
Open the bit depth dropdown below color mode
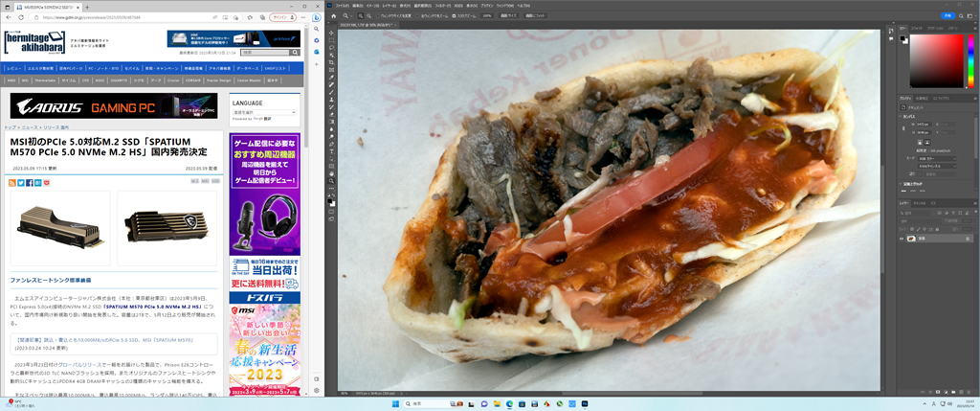point(937,167)
